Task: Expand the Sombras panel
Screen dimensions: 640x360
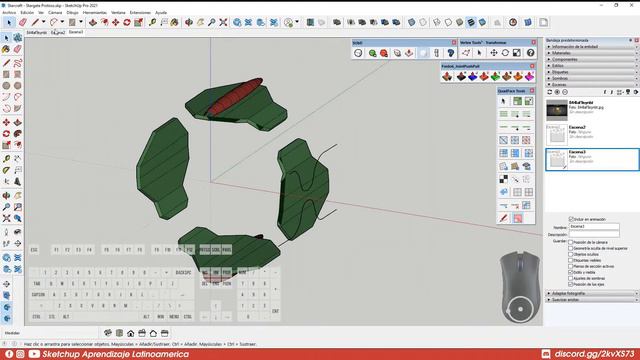Action: pyautogui.click(x=592, y=78)
